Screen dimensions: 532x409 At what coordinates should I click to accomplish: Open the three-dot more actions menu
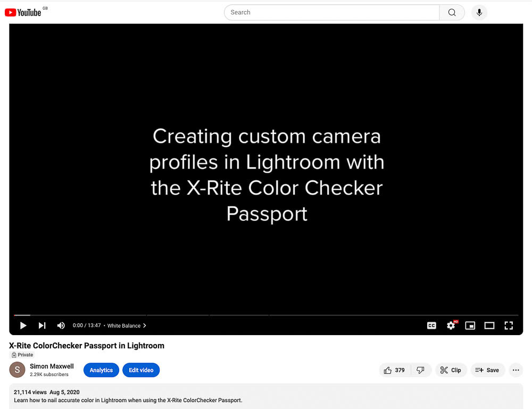point(516,370)
